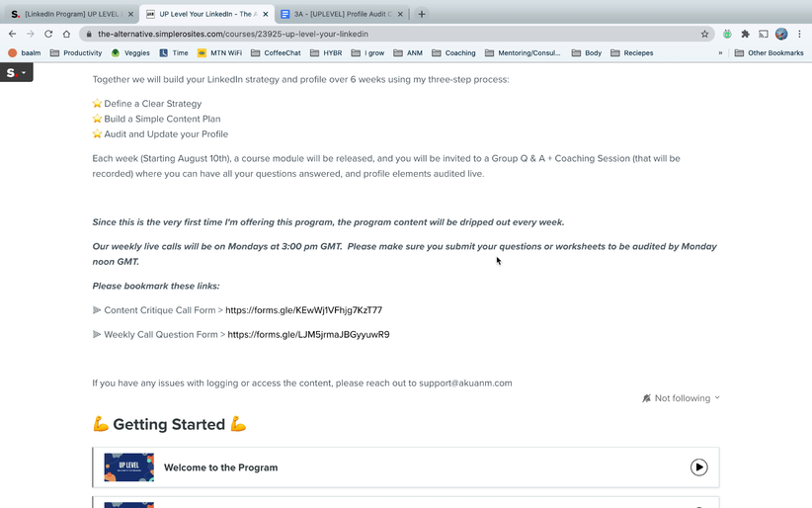Open the Mentoring/Consul... bookmarks folder
Viewport: 812px width, 508px height.
(523, 52)
